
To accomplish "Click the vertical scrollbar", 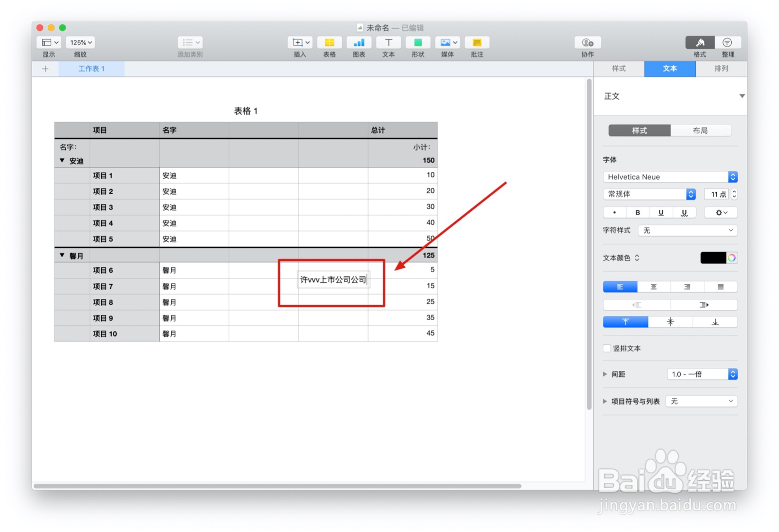I will (x=589, y=243).
